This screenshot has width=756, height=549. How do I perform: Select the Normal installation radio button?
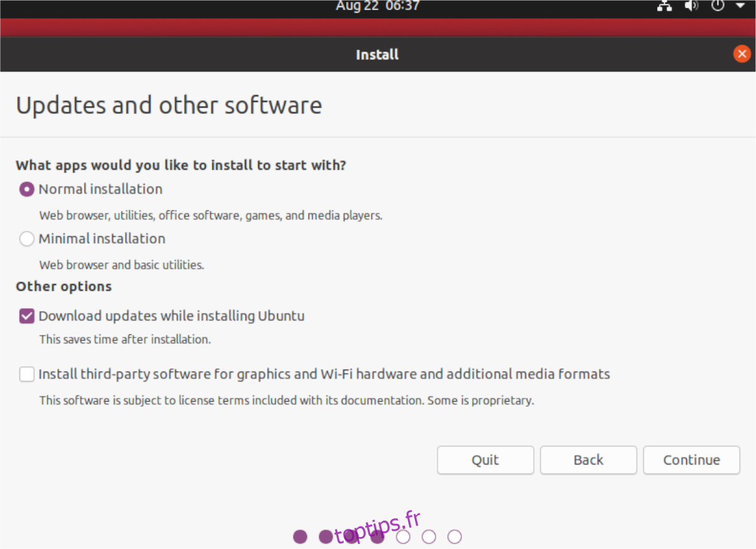point(27,189)
